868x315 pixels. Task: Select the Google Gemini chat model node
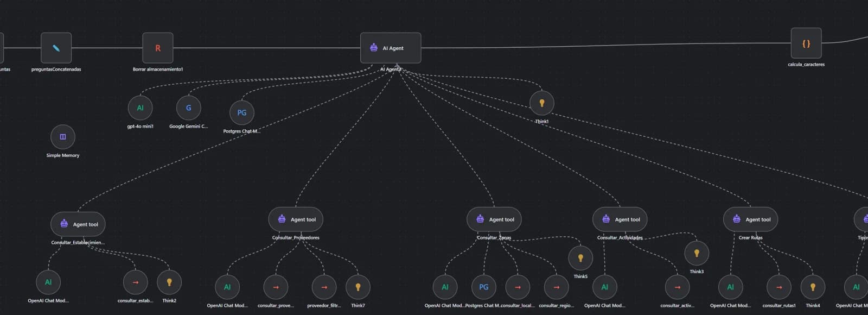point(189,108)
